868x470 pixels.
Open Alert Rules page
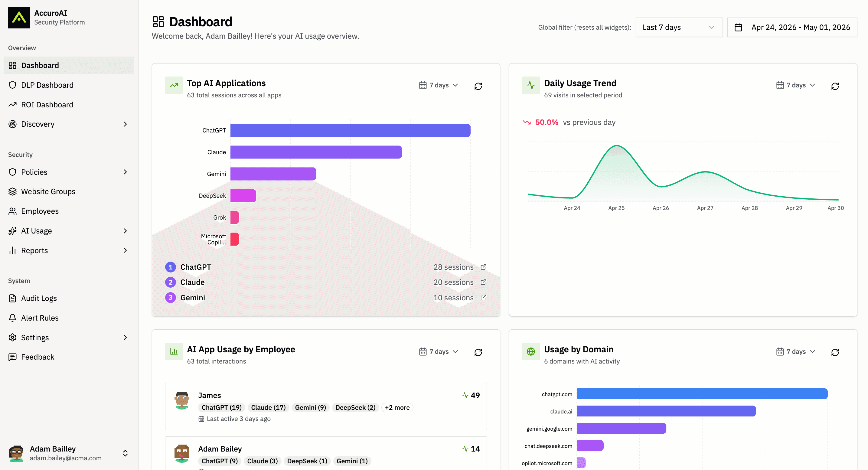point(69,318)
